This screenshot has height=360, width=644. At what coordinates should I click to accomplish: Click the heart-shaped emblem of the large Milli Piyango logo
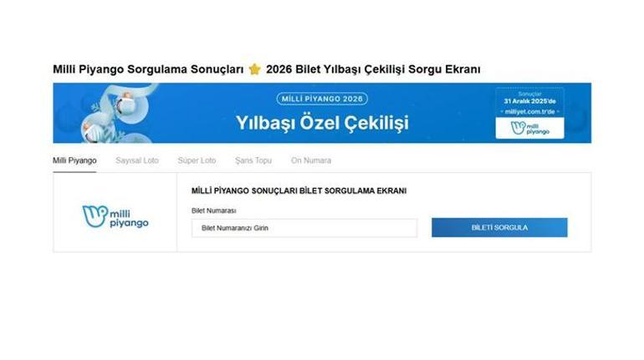click(x=95, y=216)
